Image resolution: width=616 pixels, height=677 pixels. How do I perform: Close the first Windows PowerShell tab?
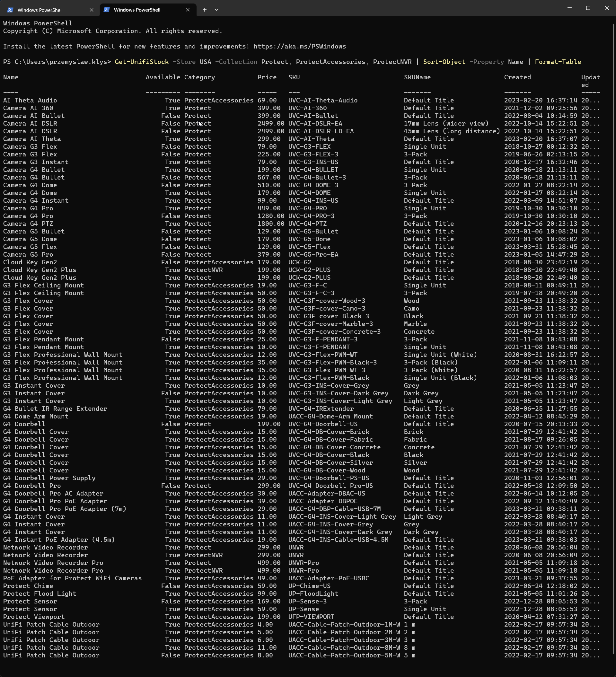coord(91,10)
